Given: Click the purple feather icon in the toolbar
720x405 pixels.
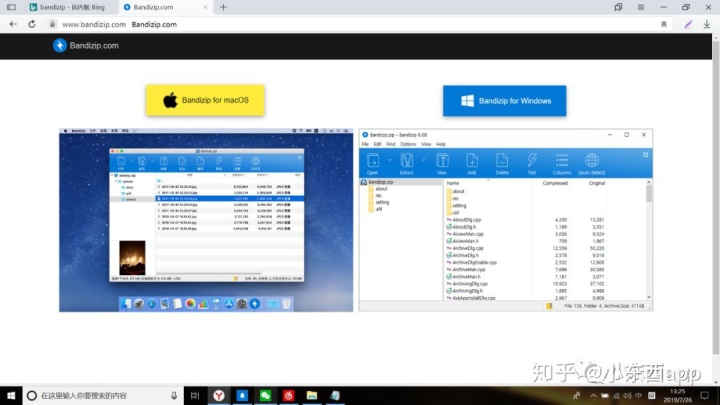Looking at the screenshot, I should click(x=687, y=24).
